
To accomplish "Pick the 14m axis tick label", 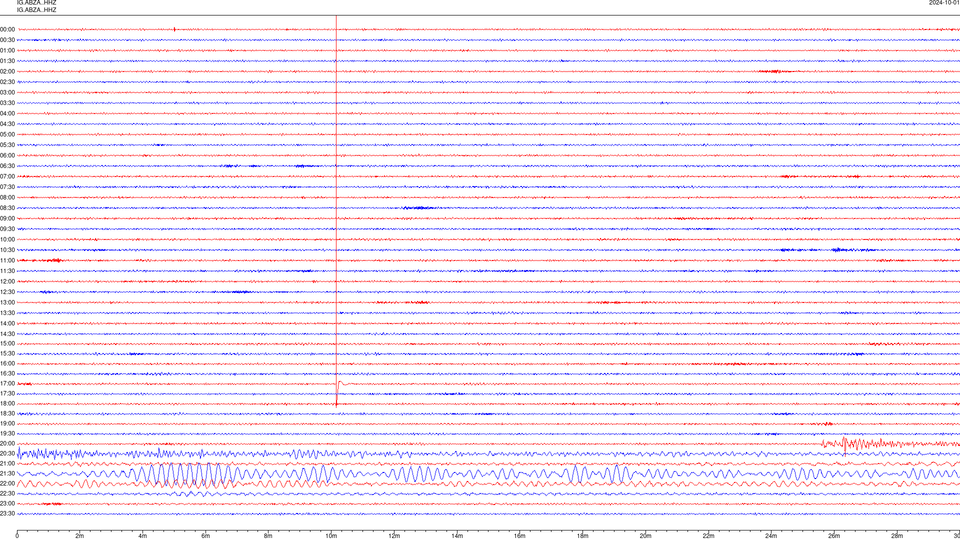I will coord(457,536).
